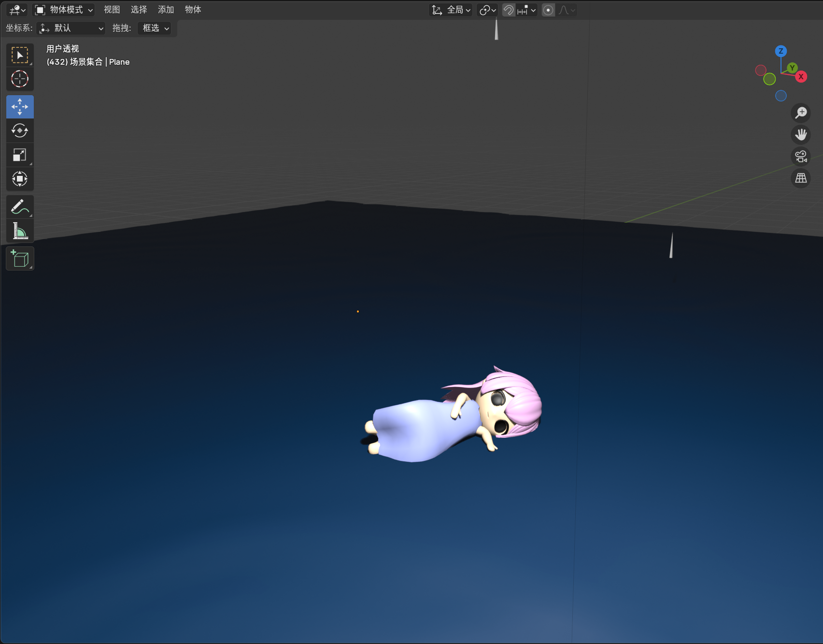Click the hand pan view icon

[x=801, y=134]
